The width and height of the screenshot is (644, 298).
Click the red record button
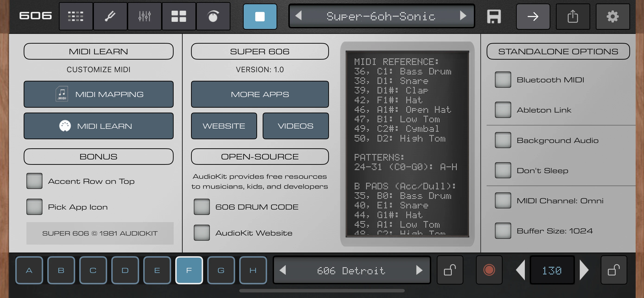489,270
